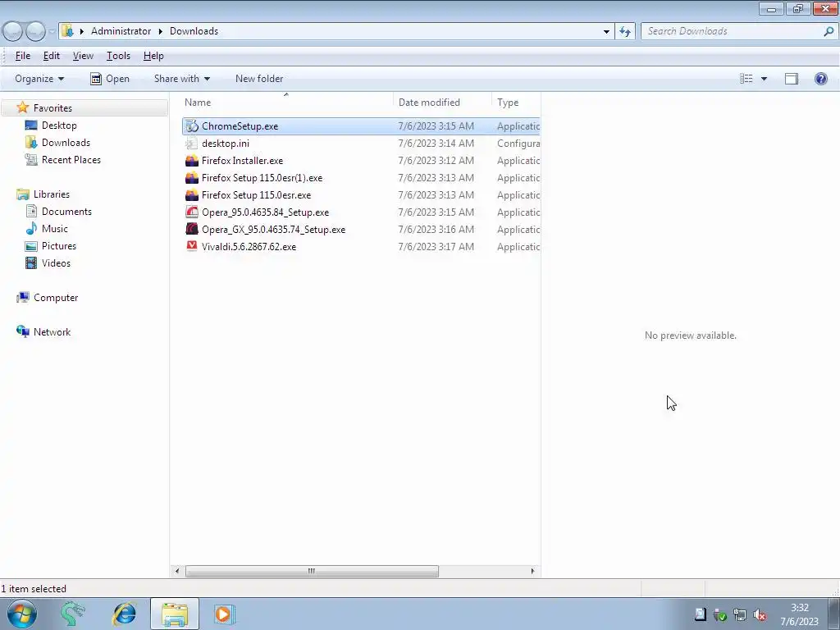Open the View menu
The height and width of the screenshot is (630, 840).
tap(83, 56)
